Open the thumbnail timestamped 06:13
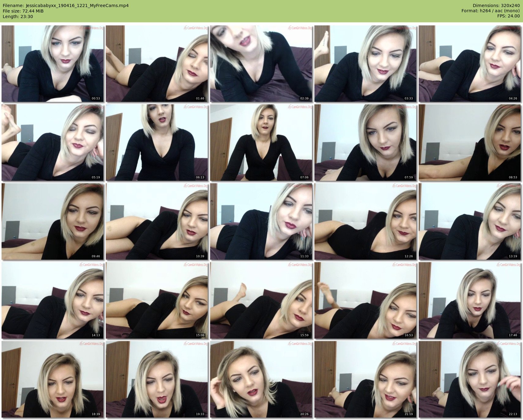This screenshot has width=523, height=420. click(x=157, y=143)
